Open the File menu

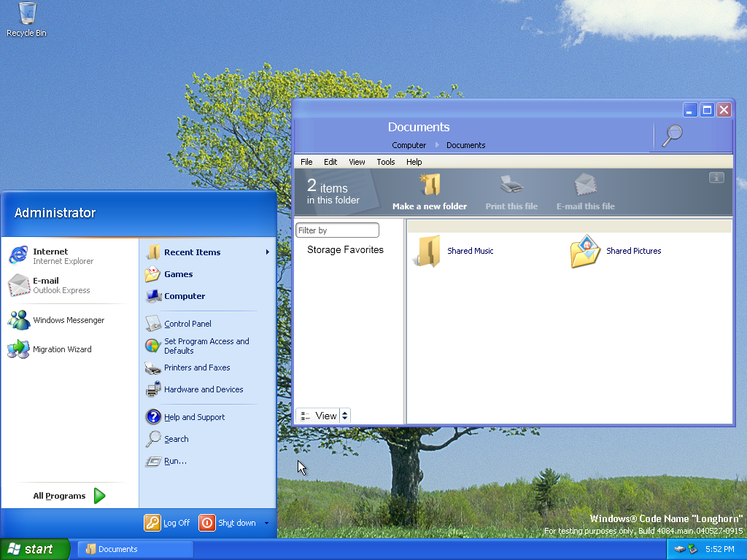[306, 162]
